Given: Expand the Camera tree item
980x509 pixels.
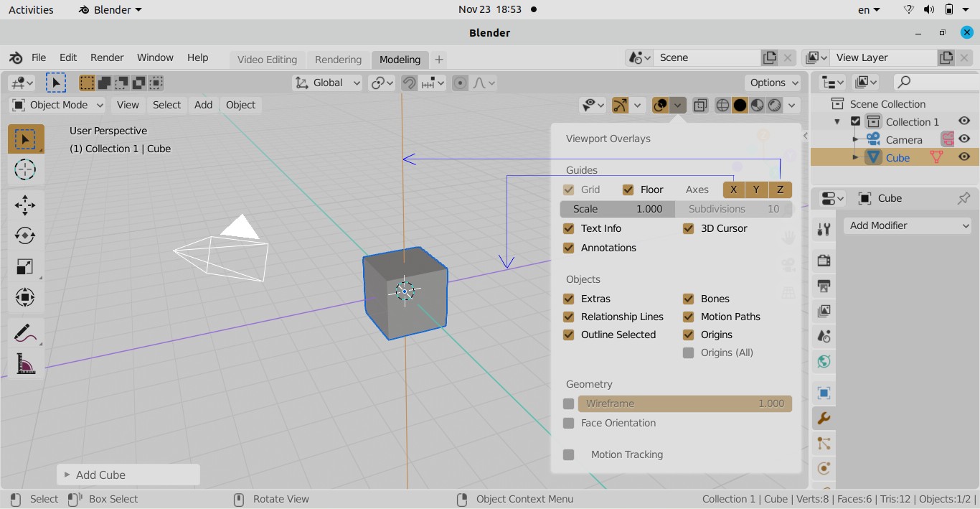Looking at the screenshot, I should [855, 139].
